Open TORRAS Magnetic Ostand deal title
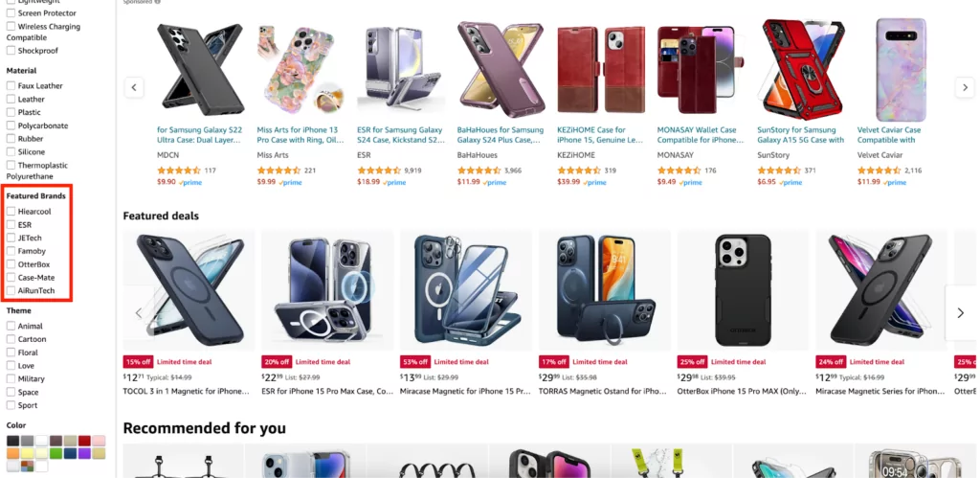 coord(603,391)
